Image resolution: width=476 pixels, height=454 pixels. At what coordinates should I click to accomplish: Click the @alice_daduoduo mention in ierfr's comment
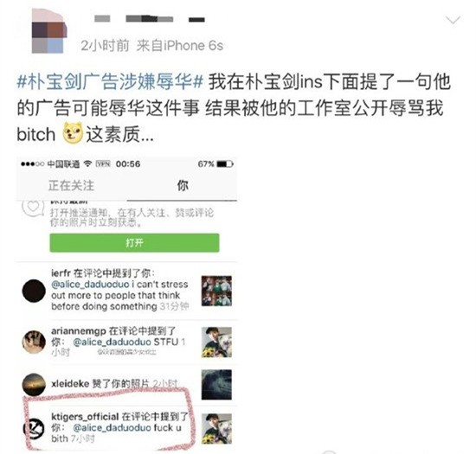click(x=90, y=285)
